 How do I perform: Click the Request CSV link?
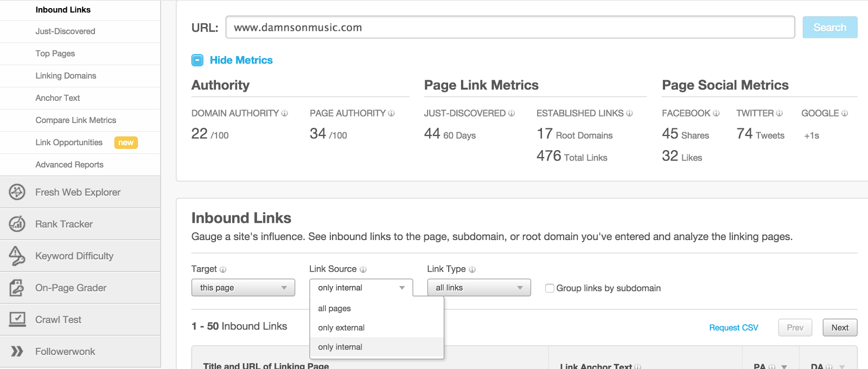pyautogui.click(x=733, y=328)
